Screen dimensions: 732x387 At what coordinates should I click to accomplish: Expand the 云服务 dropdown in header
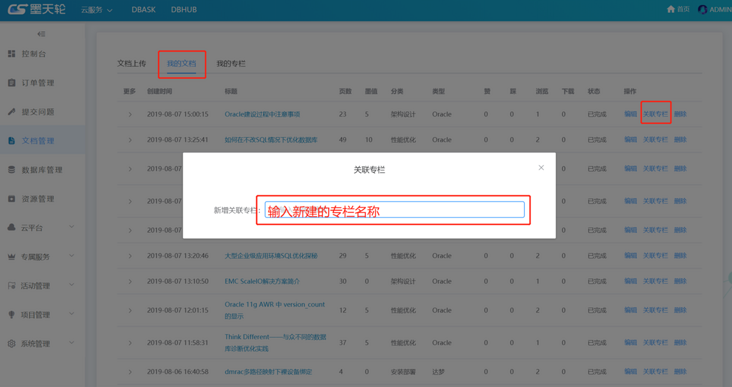pyautogui.click(x=97, y=10)
